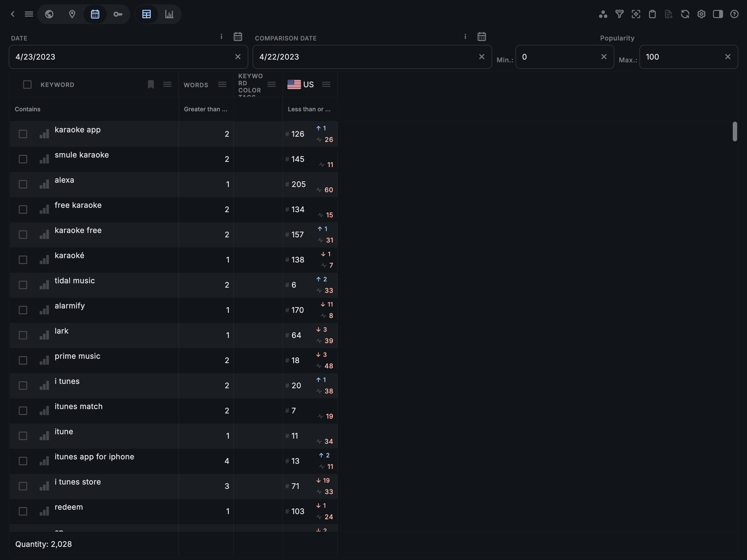Click the location pin icon

coord(72,14)
